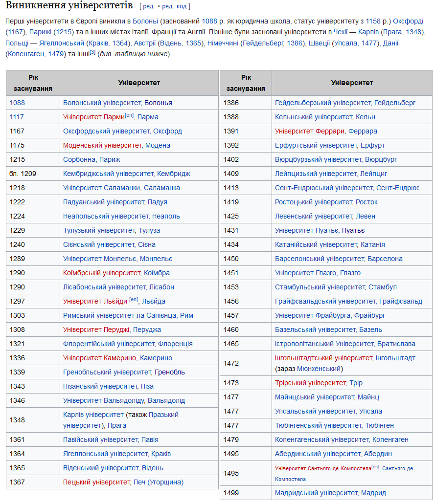Open Грайфсвальдський університет link
Viewport: 435px width, 504px height.
[x=325, y=301]
